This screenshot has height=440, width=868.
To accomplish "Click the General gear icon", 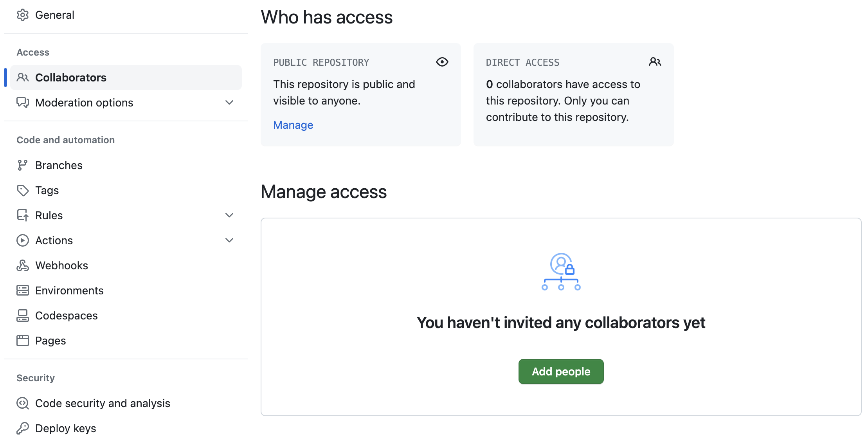I will coord(23,15).
